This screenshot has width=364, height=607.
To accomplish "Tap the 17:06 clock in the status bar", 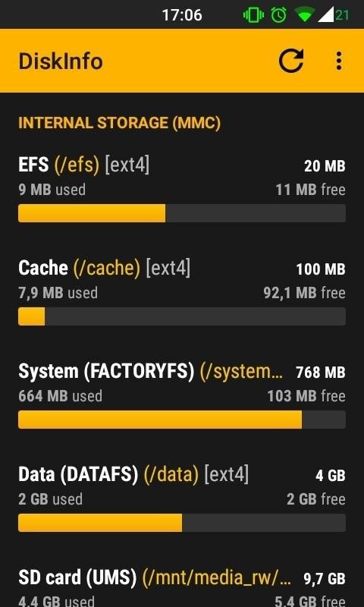I will pos(182,15).
